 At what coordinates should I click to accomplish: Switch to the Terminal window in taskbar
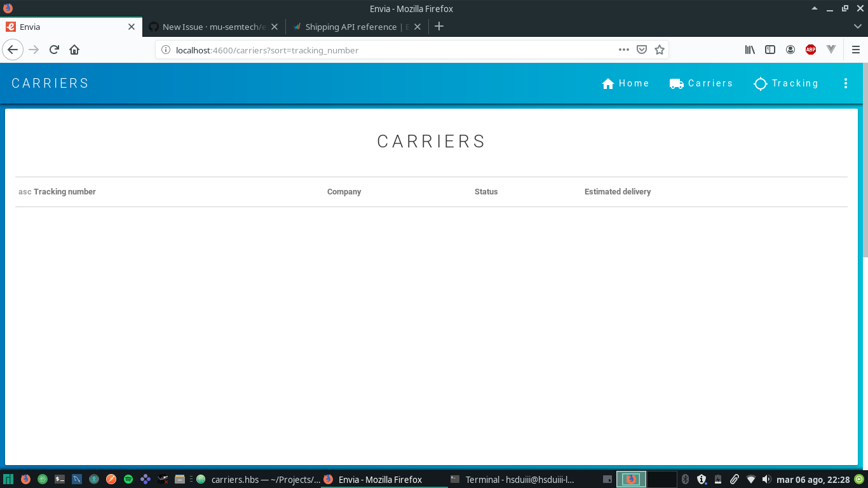(512, 480)
